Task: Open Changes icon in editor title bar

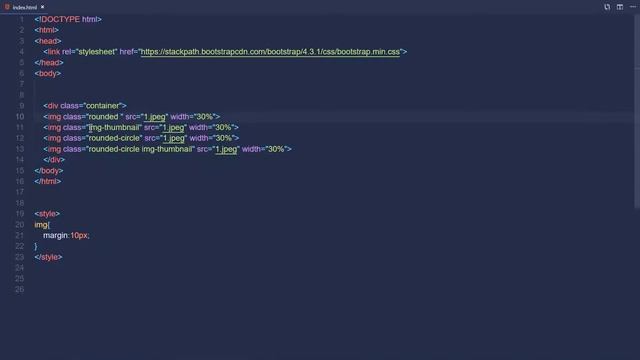Action: (607, 7)
